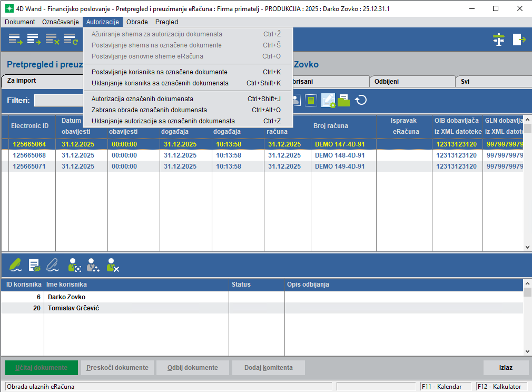Click the green pen sign icon

[15, 264]
